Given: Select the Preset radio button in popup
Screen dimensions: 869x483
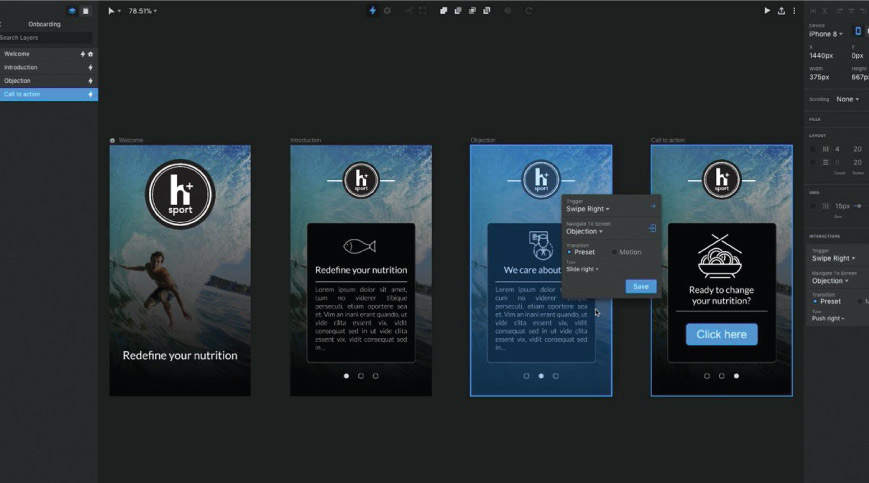Looking at the screenshot, I should coord(569,252).
